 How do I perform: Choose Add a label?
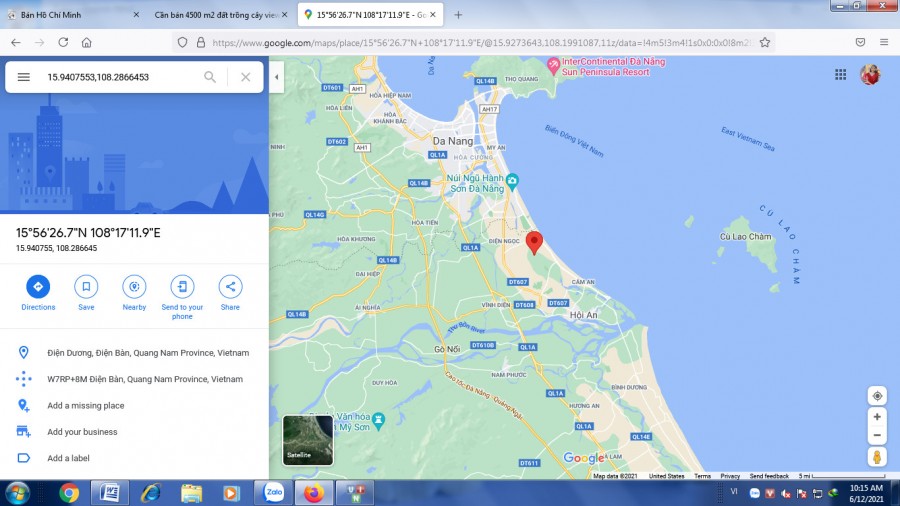click(x=134, y=458)
